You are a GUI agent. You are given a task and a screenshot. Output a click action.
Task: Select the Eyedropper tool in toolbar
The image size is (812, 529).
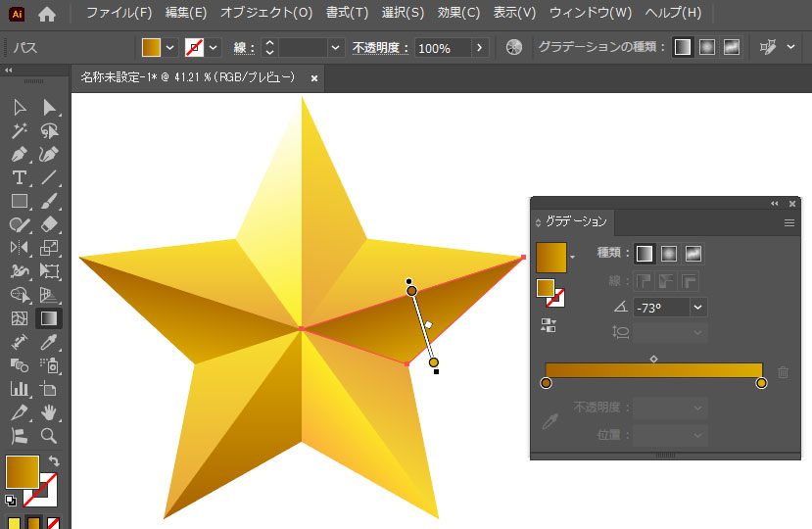49,342
